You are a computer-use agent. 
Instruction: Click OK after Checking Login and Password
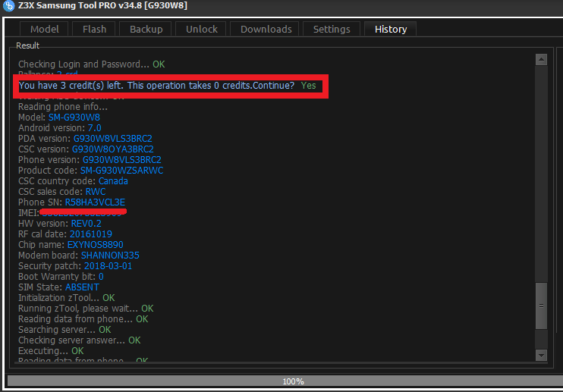pyautogui.click(x=159, y=64)
